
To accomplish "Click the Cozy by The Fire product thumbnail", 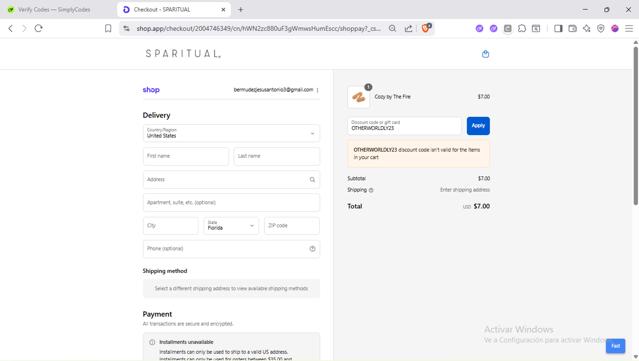I will [359, 97].
